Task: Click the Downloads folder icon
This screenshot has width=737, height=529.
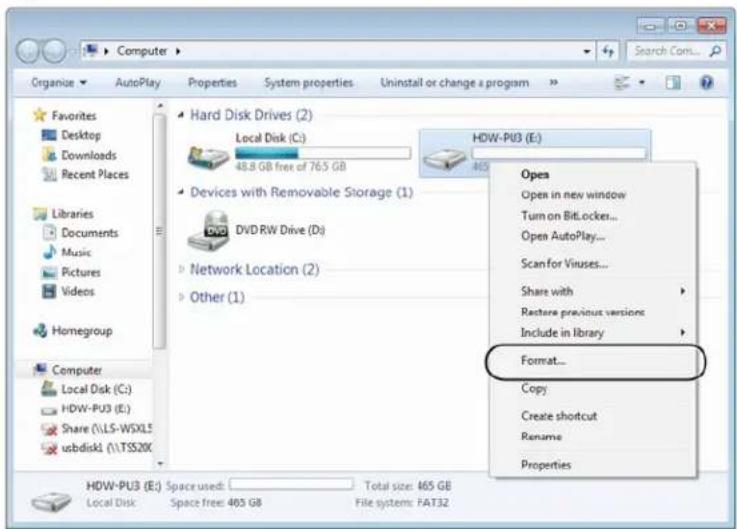Action: tap(49, 155)
